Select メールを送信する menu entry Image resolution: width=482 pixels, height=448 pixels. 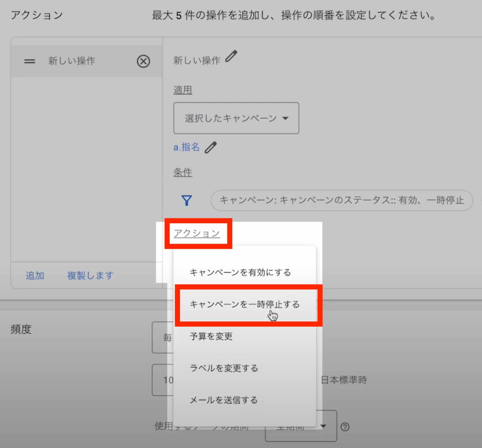(x=224, y=400)
